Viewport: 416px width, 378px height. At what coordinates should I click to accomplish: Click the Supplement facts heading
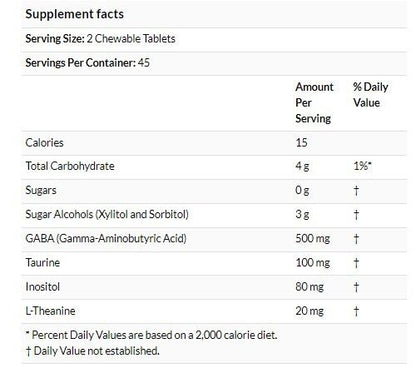pos(74,14)
